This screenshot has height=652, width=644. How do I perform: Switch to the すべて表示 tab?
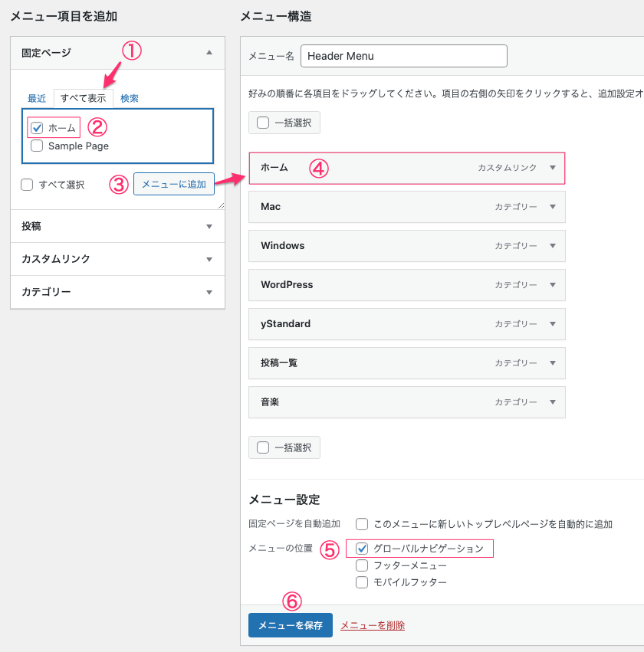pyautogui.click(x=84, y=99)
